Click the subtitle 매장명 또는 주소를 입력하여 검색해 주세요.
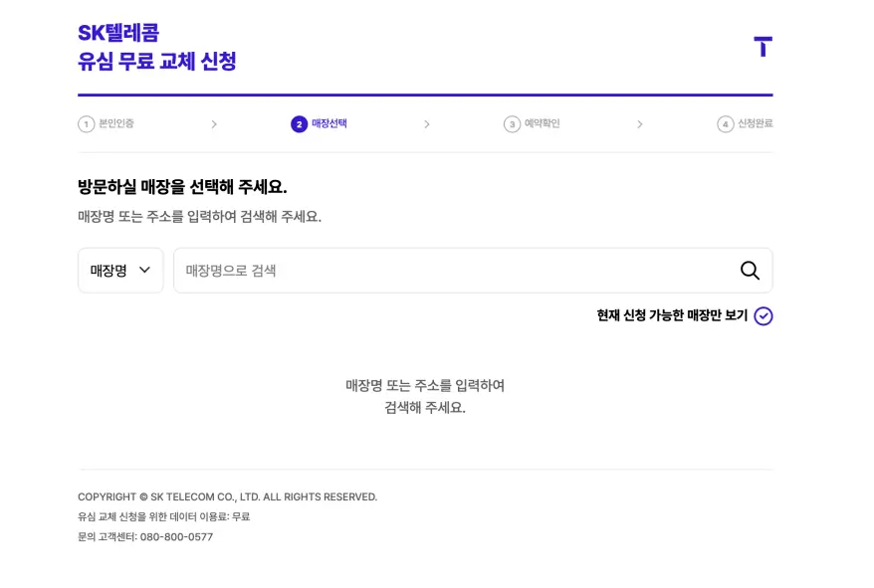The height and width of the screenshot is (588, 874). (x=199, y=216)
